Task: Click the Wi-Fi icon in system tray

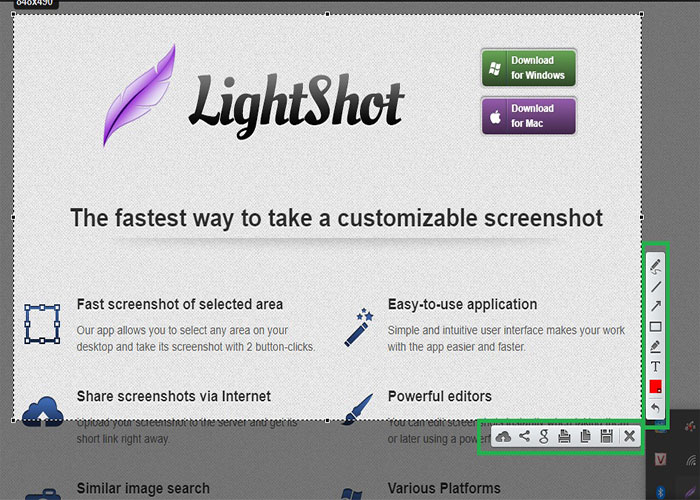Action: pyautogui.click(x=689, y=460)
